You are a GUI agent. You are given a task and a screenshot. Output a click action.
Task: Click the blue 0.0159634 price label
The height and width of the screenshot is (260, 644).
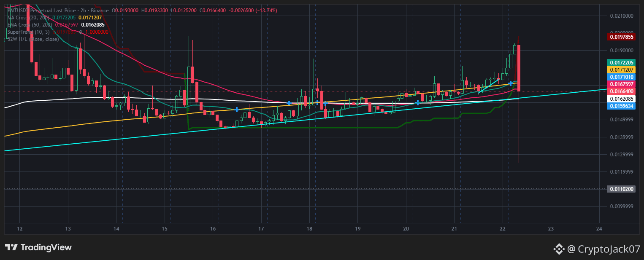coord(621,106)
